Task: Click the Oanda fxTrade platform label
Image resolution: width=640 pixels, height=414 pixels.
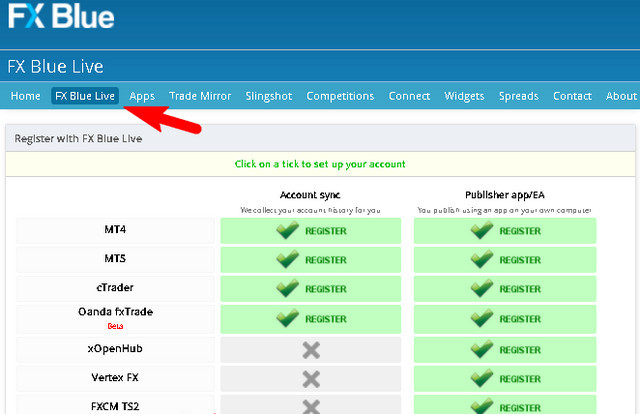Action: (116, 312)
